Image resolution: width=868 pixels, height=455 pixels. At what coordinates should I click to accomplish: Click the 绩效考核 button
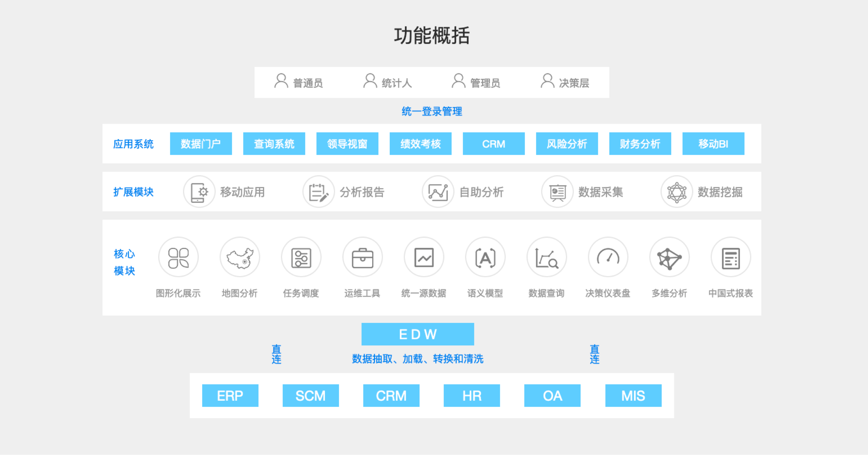[421, 144]
